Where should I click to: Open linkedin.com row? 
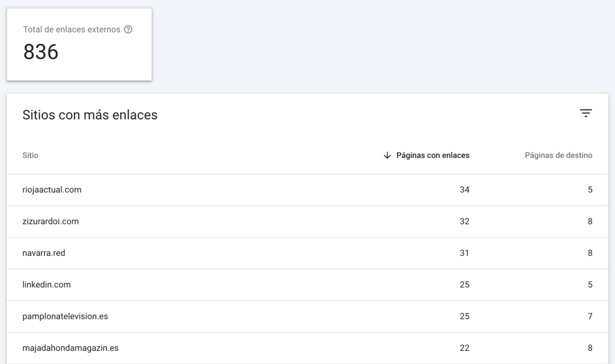click(307, 285)
